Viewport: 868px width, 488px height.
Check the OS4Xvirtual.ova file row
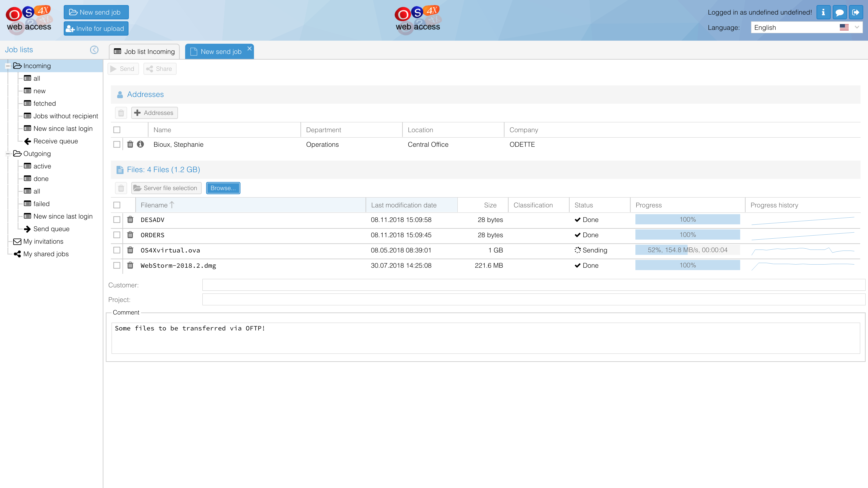(x=117, y=250)
